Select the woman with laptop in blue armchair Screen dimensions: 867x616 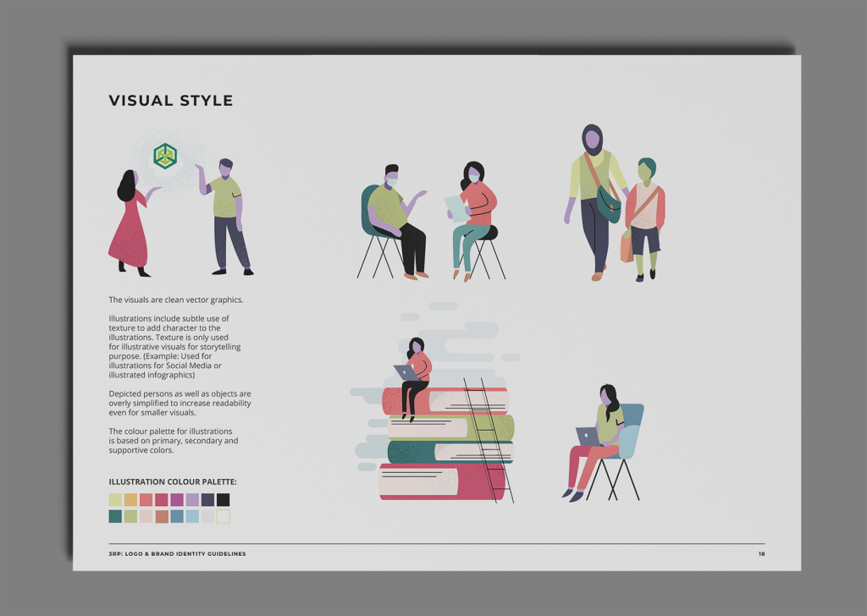click(x=602, y=443)
